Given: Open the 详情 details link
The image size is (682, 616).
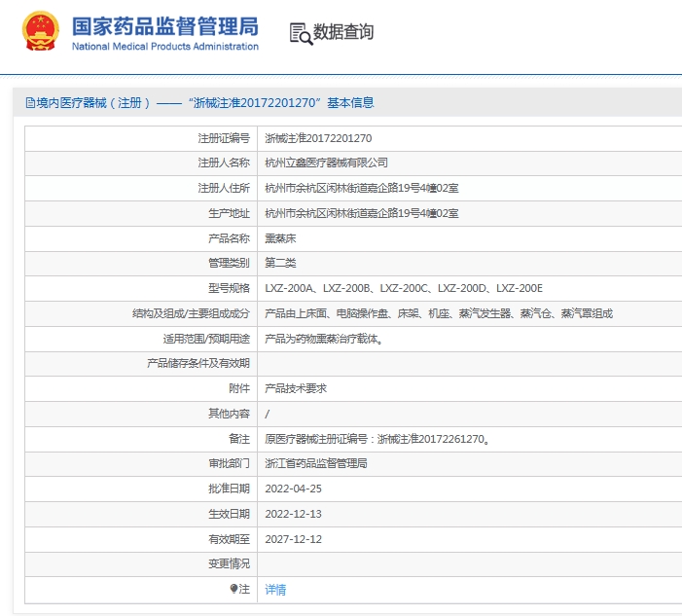Looking at the screenshot, I should tap(275, 590).
